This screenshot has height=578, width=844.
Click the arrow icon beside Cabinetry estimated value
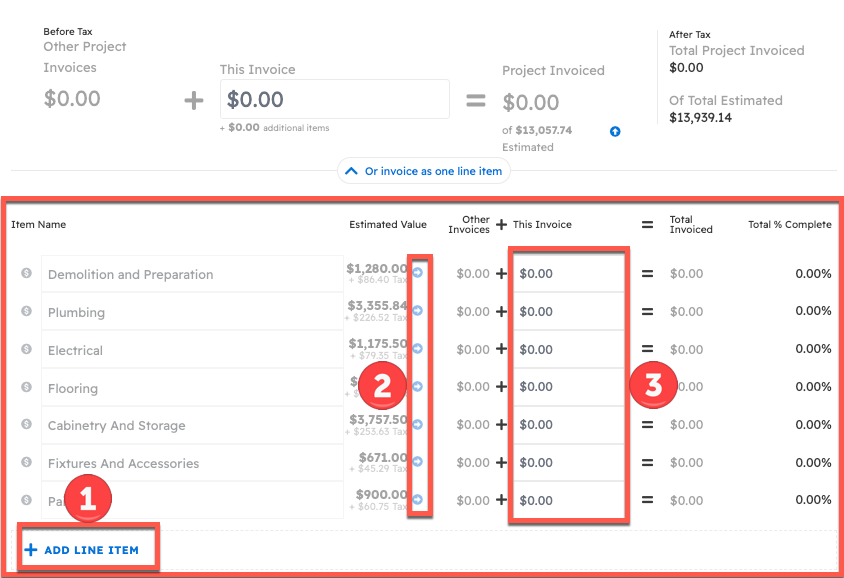pyautogui.click(x=418, y=424)
